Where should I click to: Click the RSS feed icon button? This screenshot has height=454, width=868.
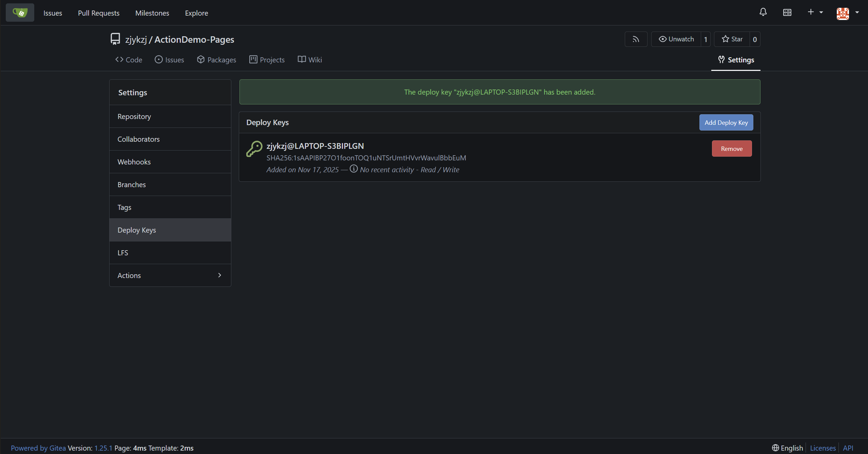point(636,39)
